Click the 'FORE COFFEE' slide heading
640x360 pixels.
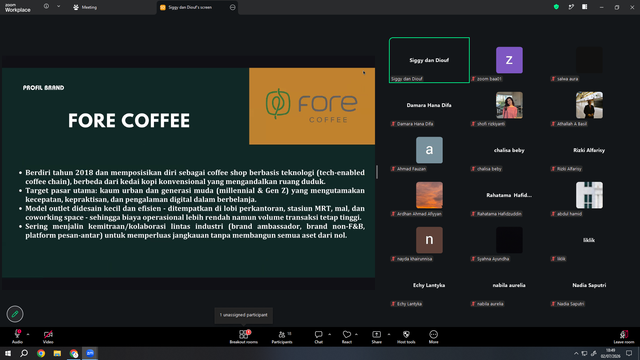(129, 120)
